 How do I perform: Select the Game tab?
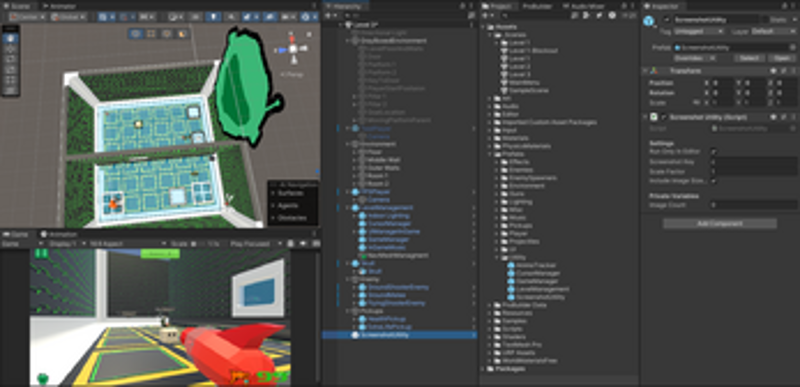pos(16,234)
